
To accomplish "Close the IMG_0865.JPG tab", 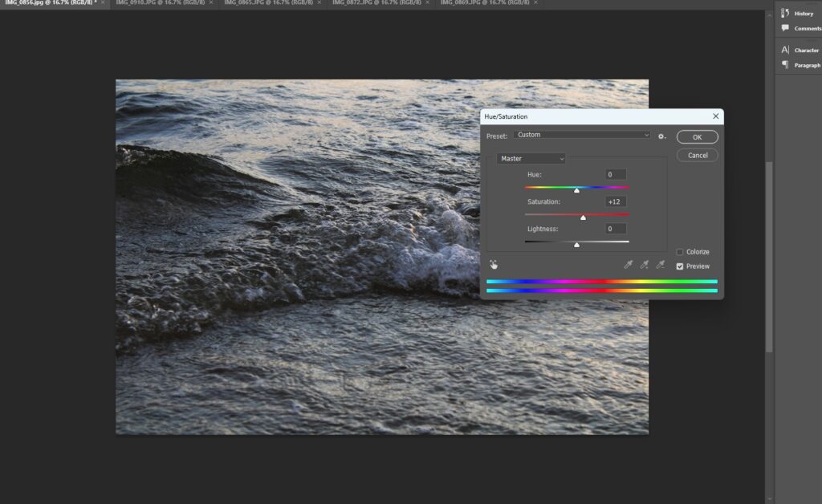I will [x=319, y=2].
